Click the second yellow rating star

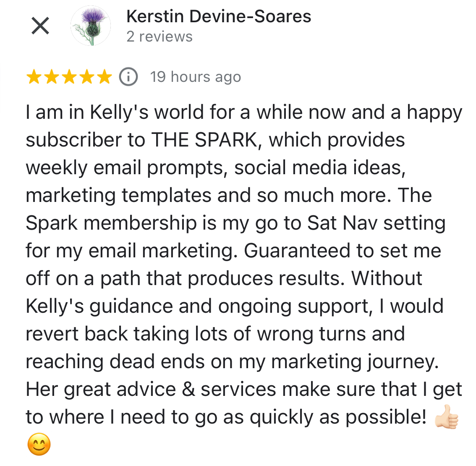click(x=51, y=77)
